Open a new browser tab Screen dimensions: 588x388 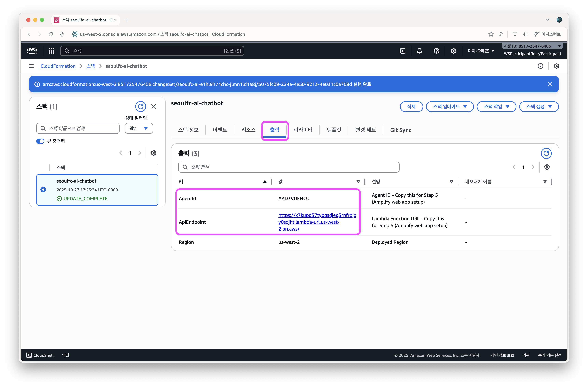click(127, 20)
